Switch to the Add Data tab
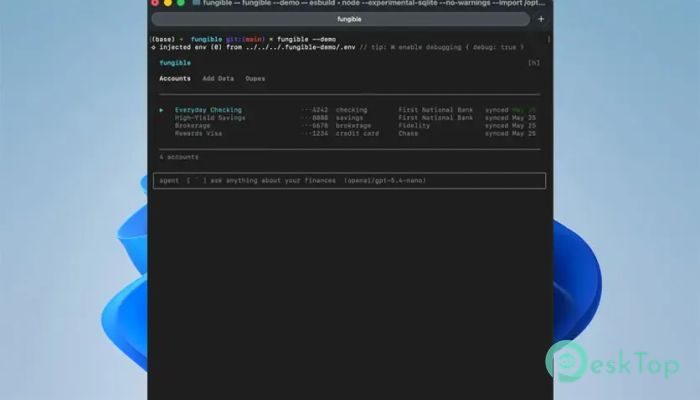This screenshot has height=400, width=700. coord(218,79)
